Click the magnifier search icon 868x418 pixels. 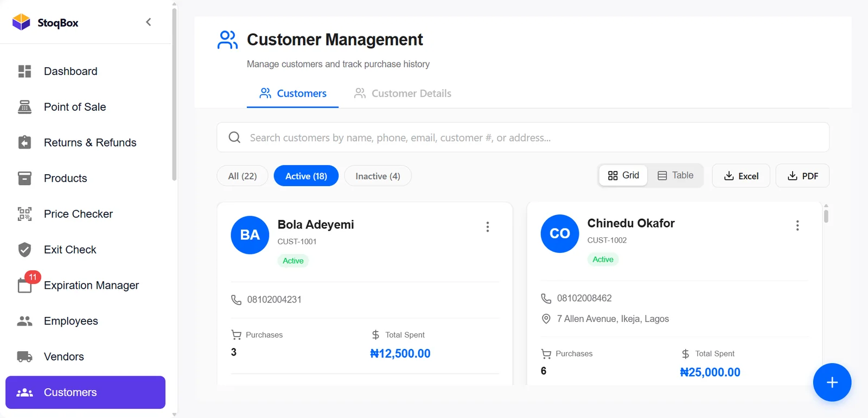[234, 137]
